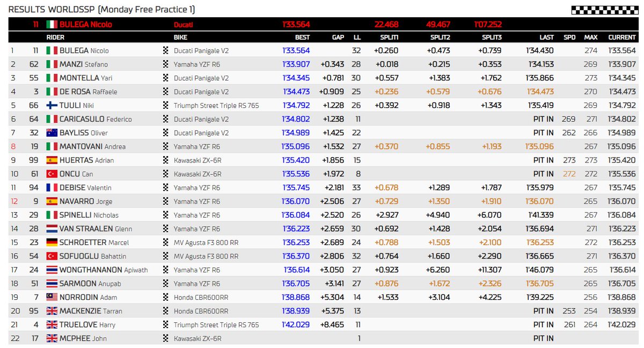
Task: Click the SPLIT2 column header
Action: [x=440, y=38]
